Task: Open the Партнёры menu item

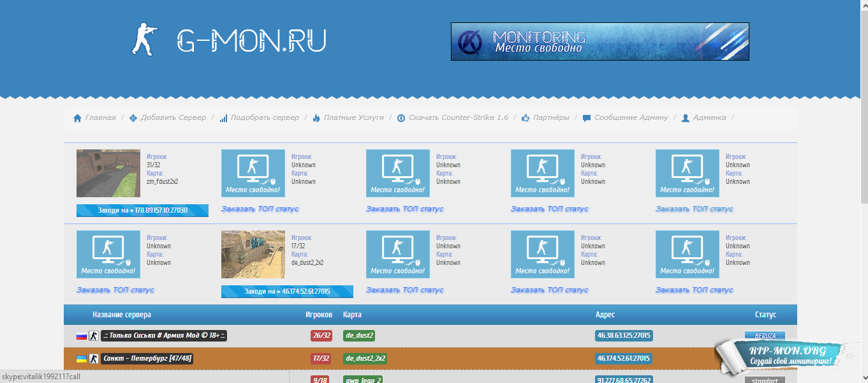Action: pyautogui.click(x=551, y=117)
